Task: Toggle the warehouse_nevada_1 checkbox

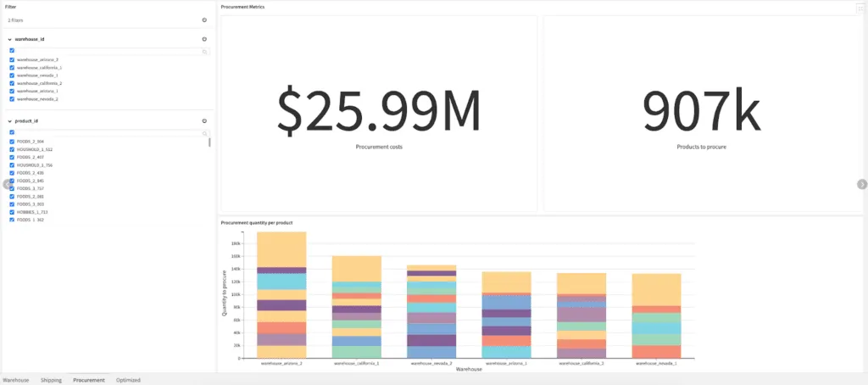Action: (x=12, y=75)
